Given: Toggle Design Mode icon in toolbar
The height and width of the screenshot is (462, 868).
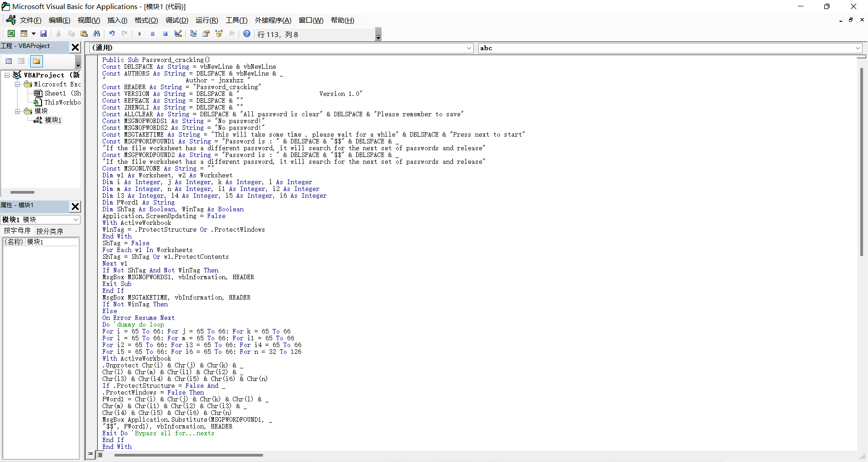Looking at the screenshot, I should [x=178, y=34].
